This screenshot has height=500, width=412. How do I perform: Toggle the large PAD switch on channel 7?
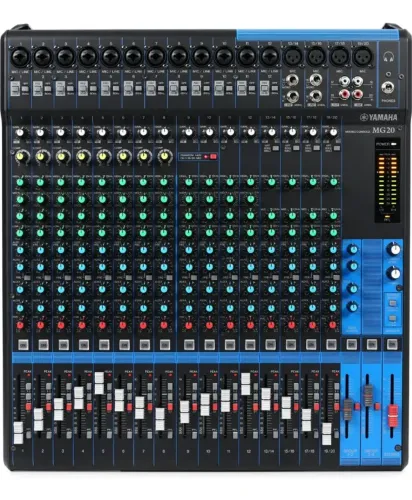[x=151, y=89]
